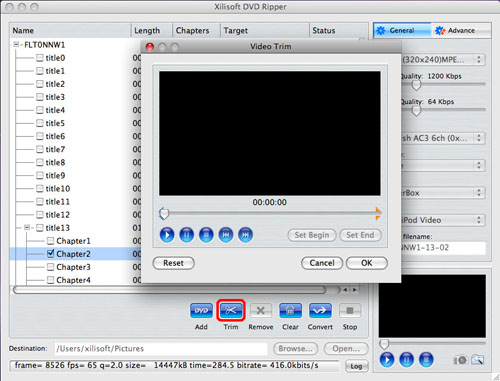Click the Open... destination button
This screenshot has height=381, width=500.
coord(346,349)
